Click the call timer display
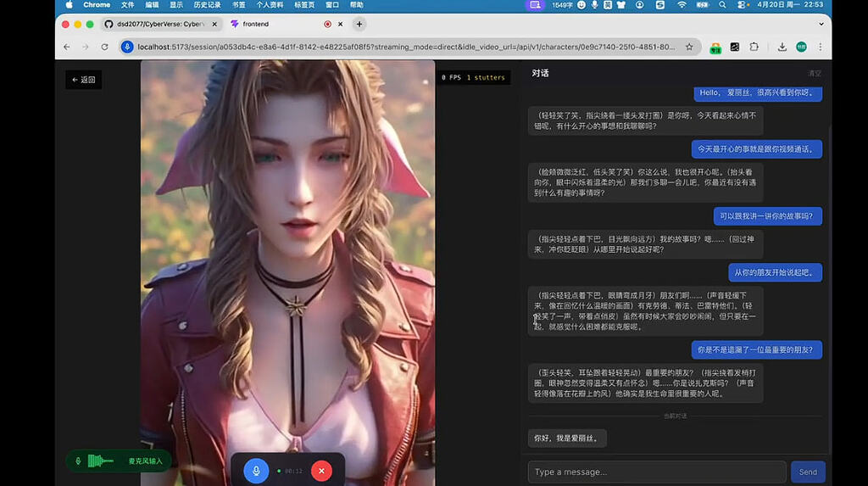Viewport: 868px width, 486px height. [x=293, y=471]
